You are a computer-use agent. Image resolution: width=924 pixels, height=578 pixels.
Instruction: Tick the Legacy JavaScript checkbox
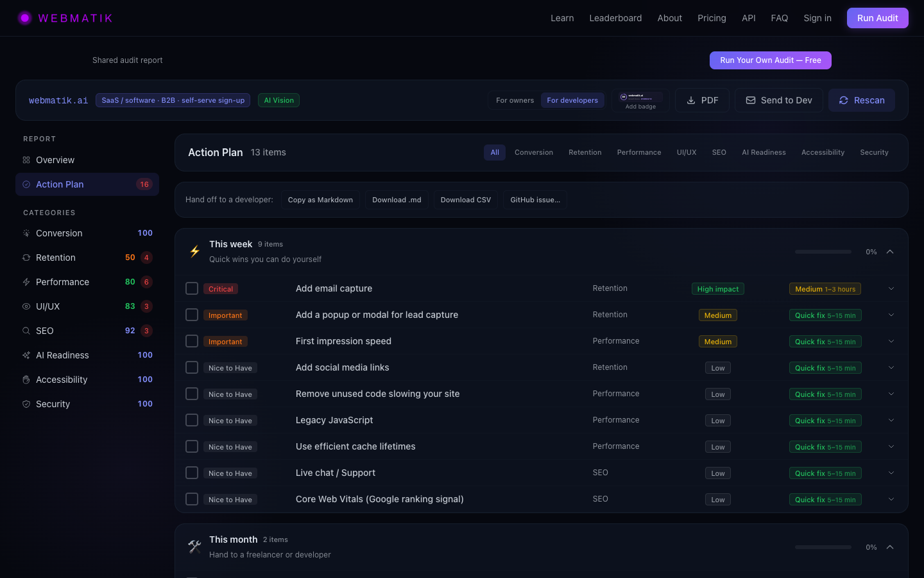click(x=192, y=420)
